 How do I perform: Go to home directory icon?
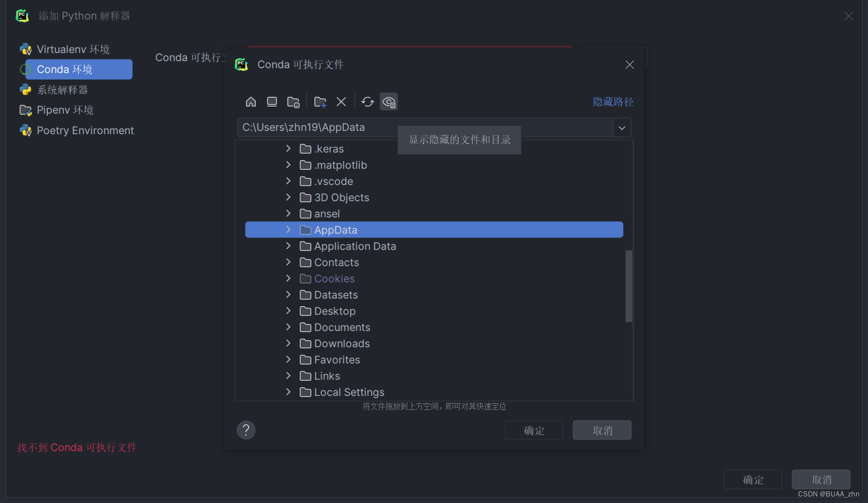pyautogui.click(x=251, y=102)
